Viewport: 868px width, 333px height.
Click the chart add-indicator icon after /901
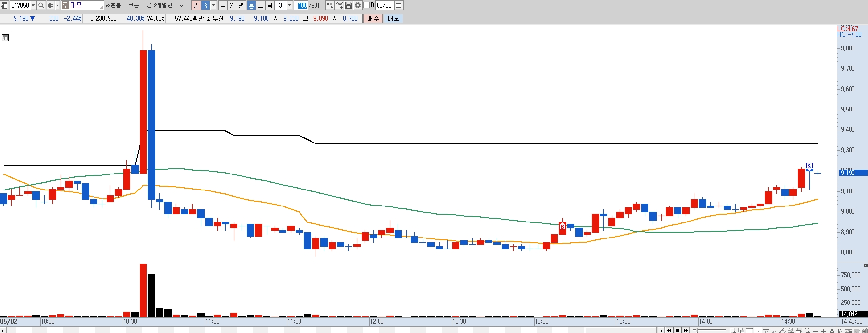pos(330,5)
